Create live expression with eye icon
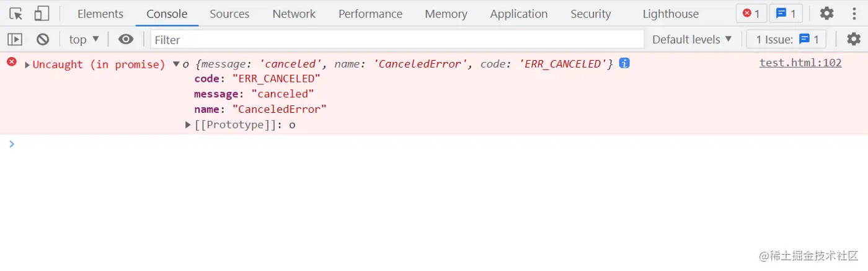 pos(126,40)
